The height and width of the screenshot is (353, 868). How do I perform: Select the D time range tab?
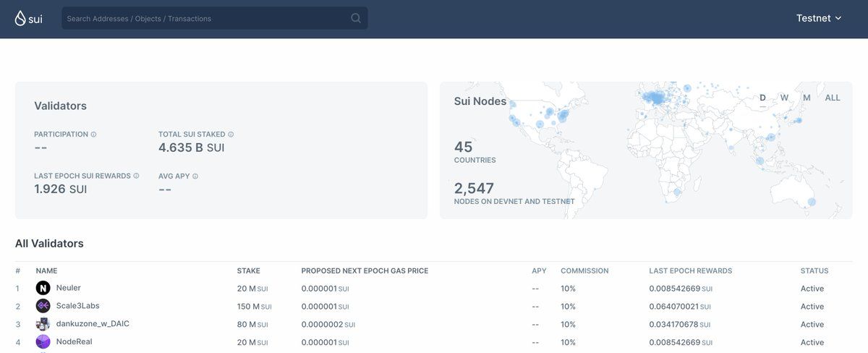[763, 98]
